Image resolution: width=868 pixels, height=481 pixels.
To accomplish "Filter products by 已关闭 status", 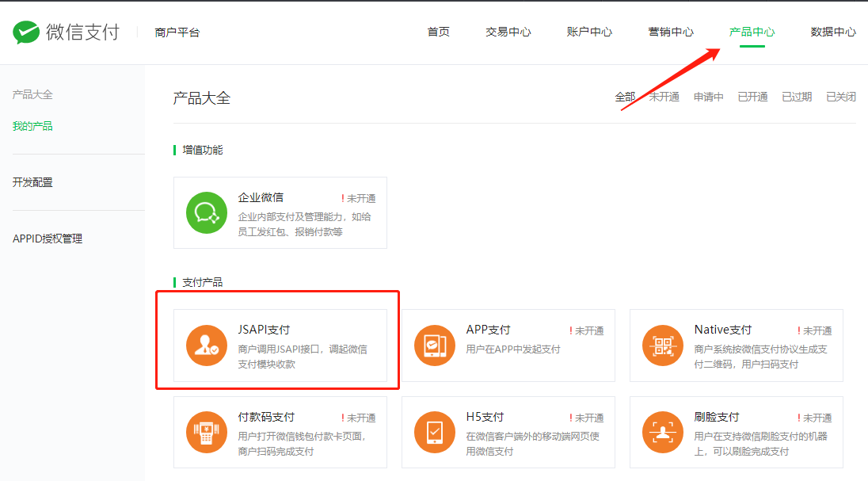I will (x=841, y=97).
